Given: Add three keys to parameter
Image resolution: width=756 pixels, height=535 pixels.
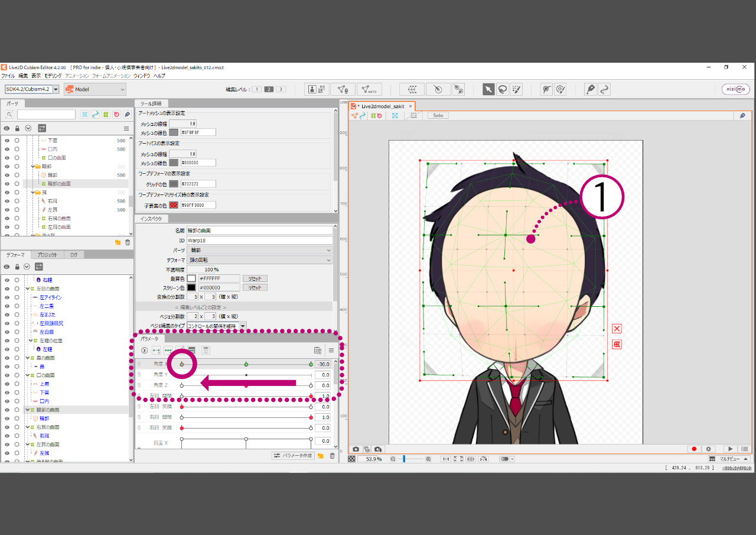Looking at the screenshot, I should [x=168, y=350].
